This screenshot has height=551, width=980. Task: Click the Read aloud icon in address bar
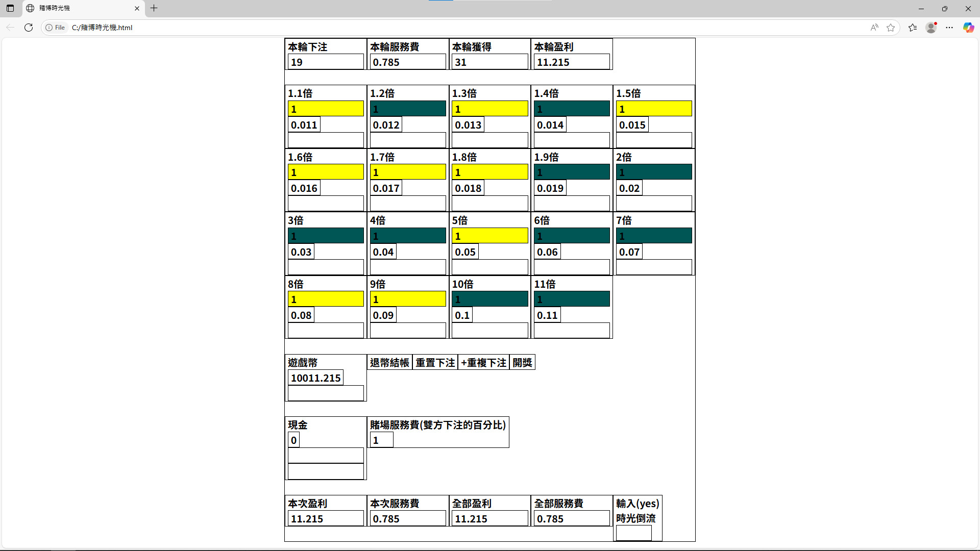874,28
